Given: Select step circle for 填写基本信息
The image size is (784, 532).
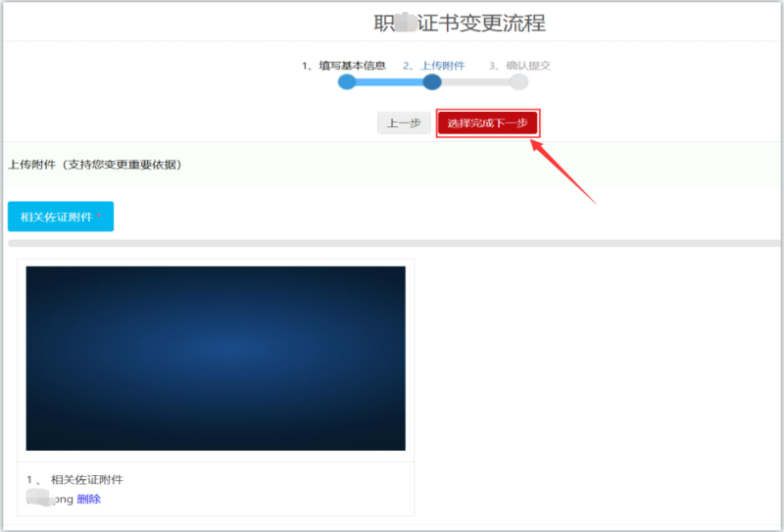Looking at the screenshot, I should coord(347,81).
